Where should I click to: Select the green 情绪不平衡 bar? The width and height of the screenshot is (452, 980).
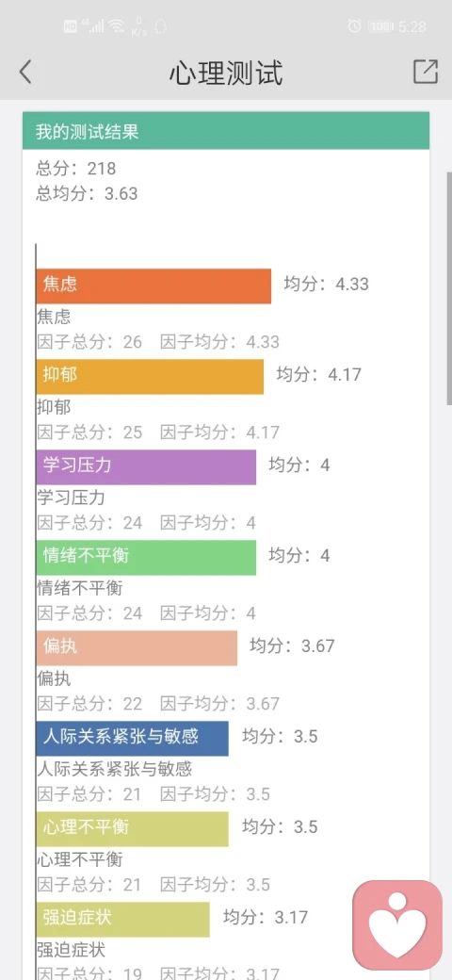[x=146, y=558]
